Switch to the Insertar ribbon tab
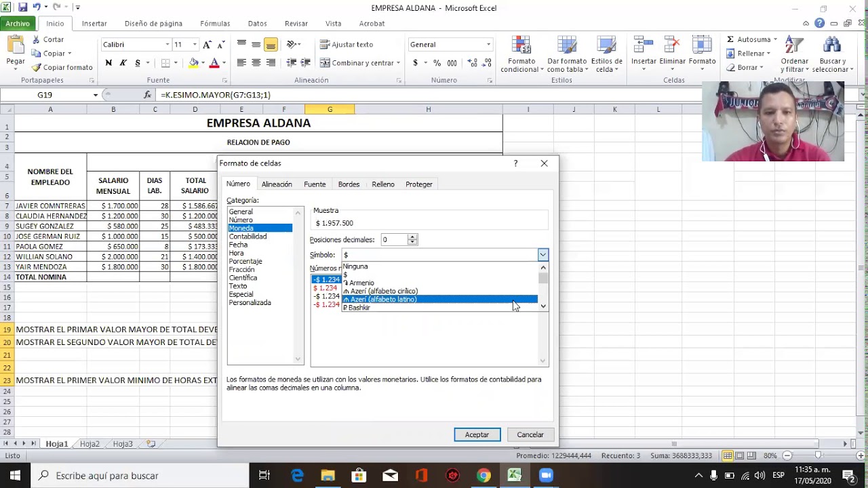This screenshot has height=488, width=868. (94, 24)
